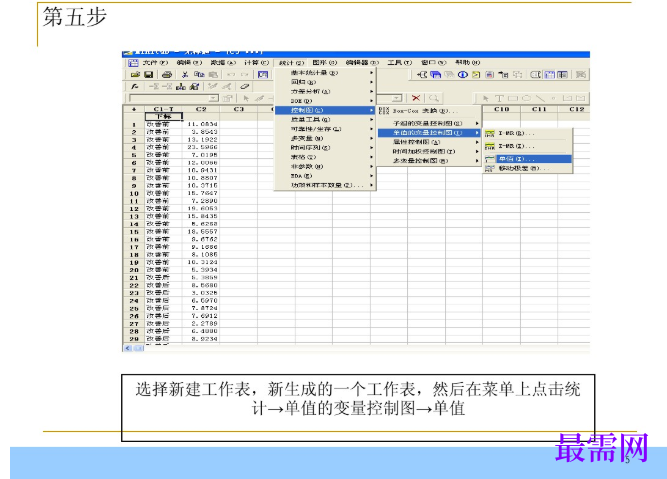The width and height of the screenshot is (667, 479).
Task: Select the C2 column header
Action: coord(201,109)
